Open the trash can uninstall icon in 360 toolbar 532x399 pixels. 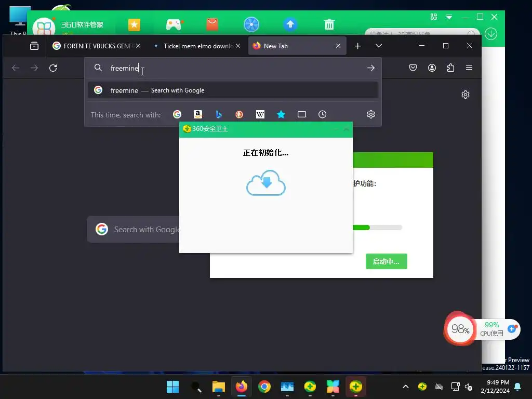coord(329,25)
